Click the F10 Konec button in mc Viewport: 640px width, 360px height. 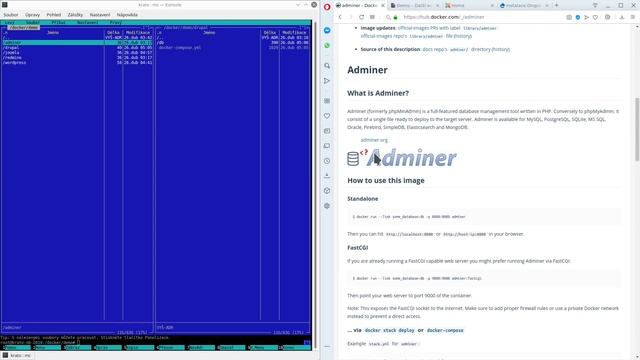pos(295,348)
